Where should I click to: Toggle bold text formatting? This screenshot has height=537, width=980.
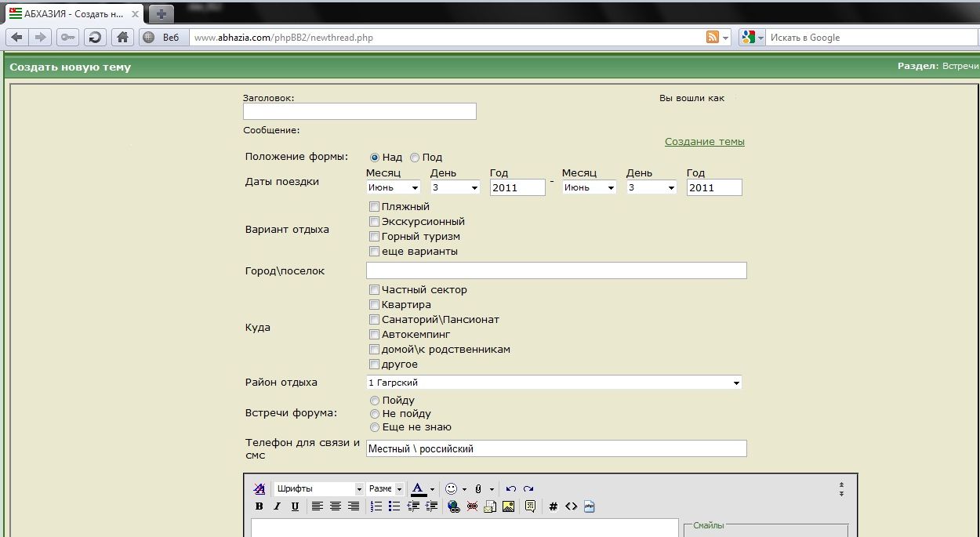click(x=260, y=506)
